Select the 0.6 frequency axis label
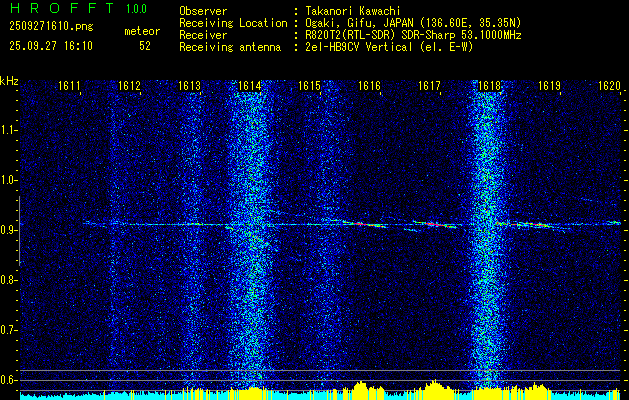The height and width of the screenshot is (400, 629). 9,379
